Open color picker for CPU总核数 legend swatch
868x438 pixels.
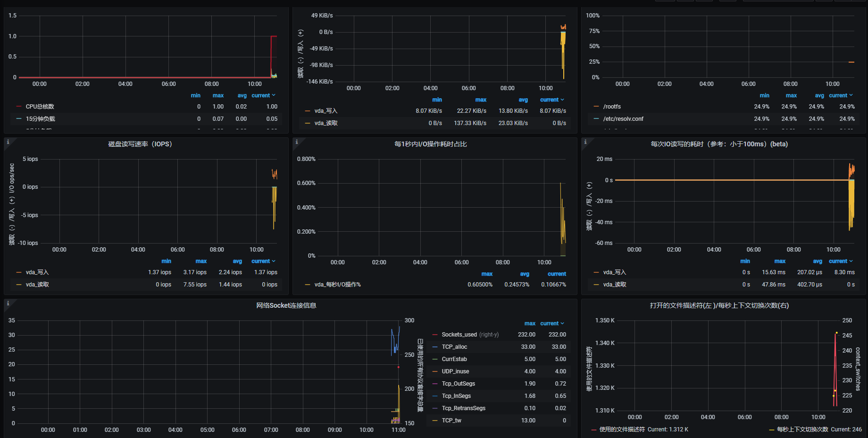(x=19, y=107)
